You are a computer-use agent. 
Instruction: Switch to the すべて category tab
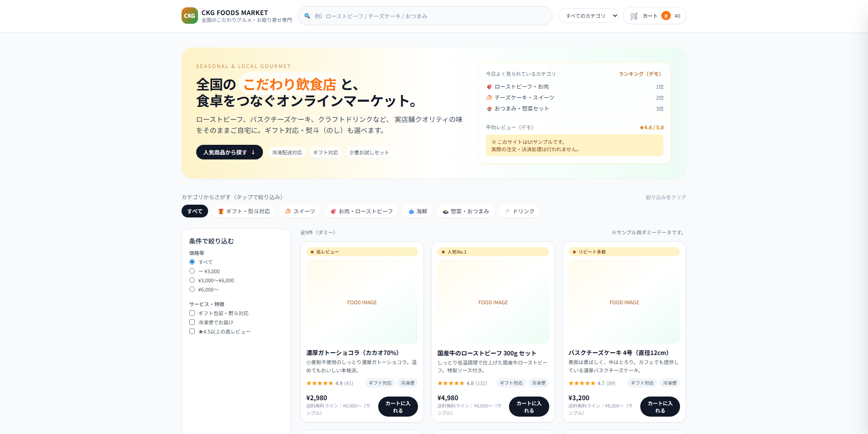[194, 211]
